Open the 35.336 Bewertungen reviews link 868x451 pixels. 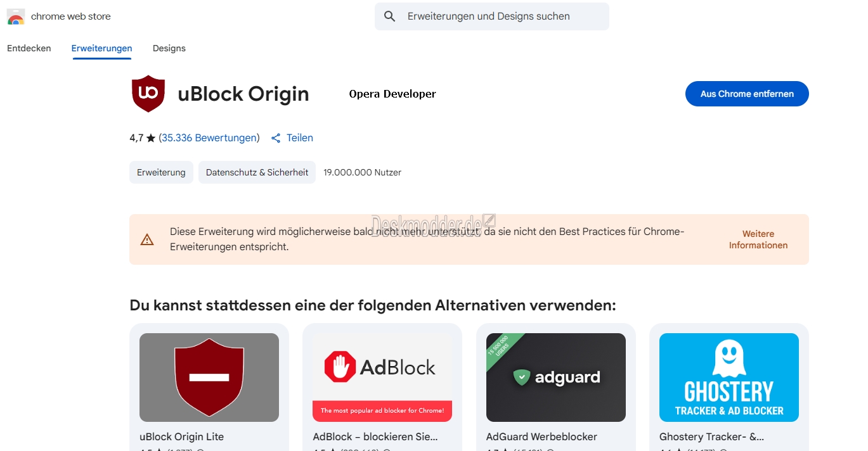coord(209,137)
